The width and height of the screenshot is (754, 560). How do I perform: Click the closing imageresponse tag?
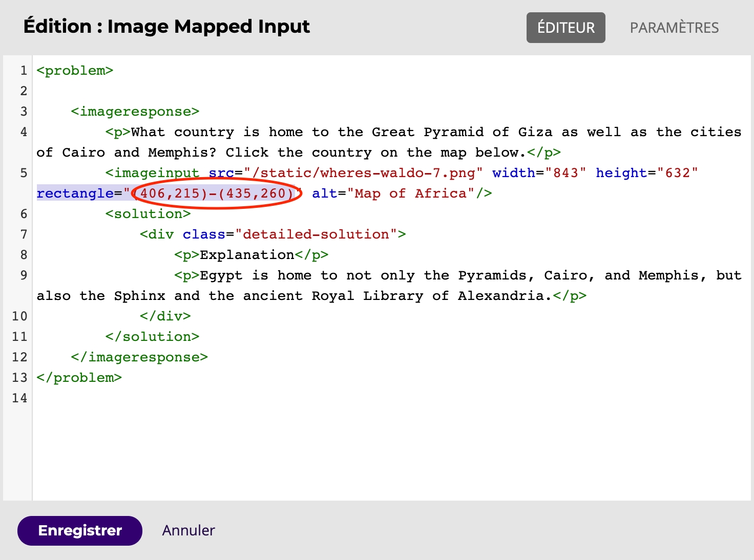(x=139, y=357)
